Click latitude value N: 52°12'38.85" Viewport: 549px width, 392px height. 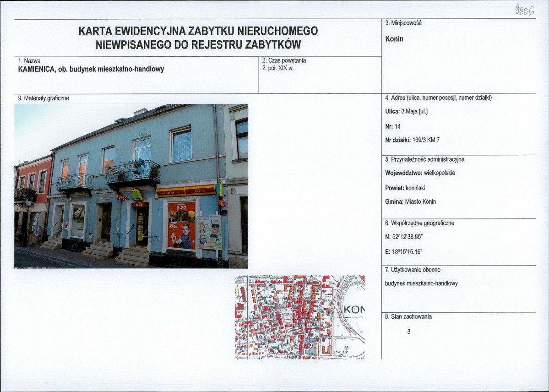point(404,237)
